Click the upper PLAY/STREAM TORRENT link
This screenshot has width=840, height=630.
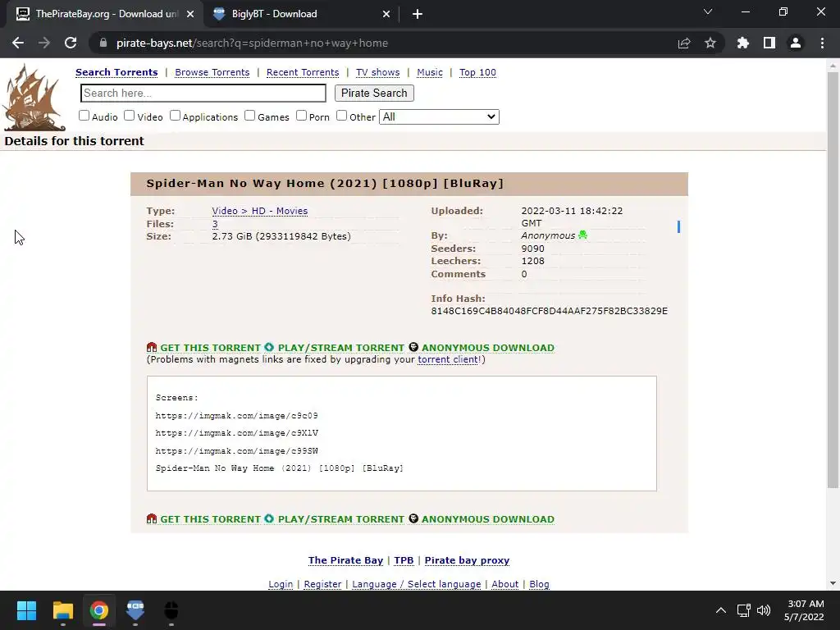click(x=341, y=348)
